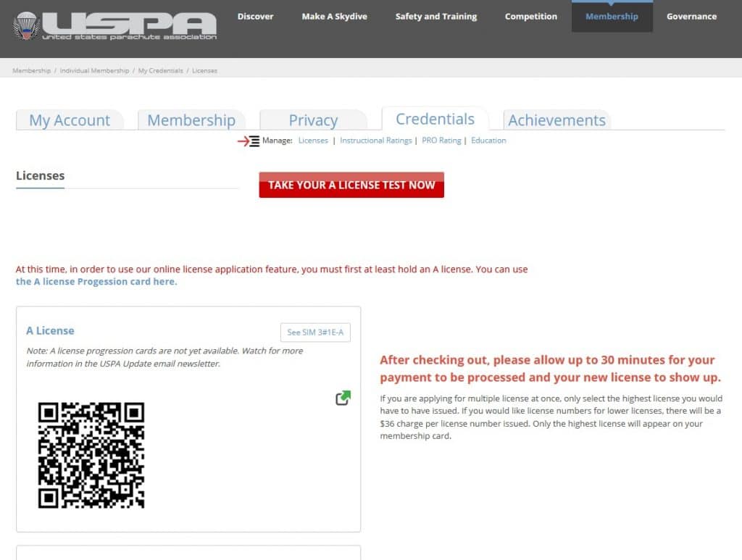This screenshot has width=742, height=560.
Task: Open the Discover menu
Action: point(255,16)
